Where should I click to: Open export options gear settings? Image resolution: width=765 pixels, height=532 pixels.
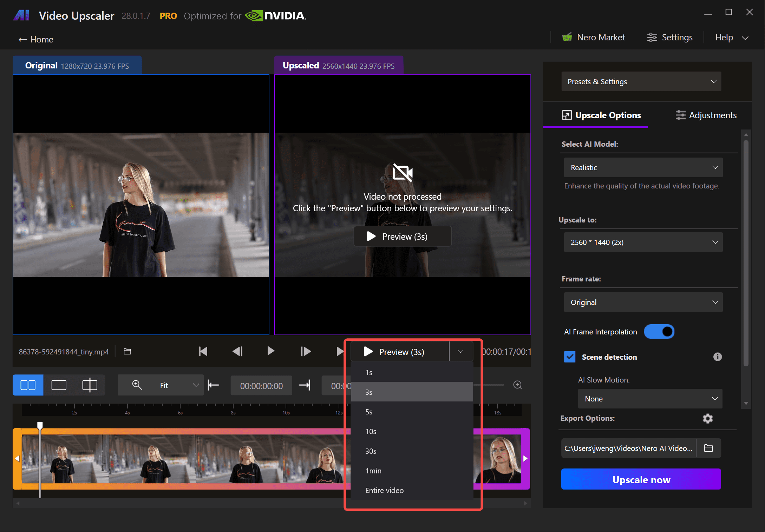tap(707, 418)
